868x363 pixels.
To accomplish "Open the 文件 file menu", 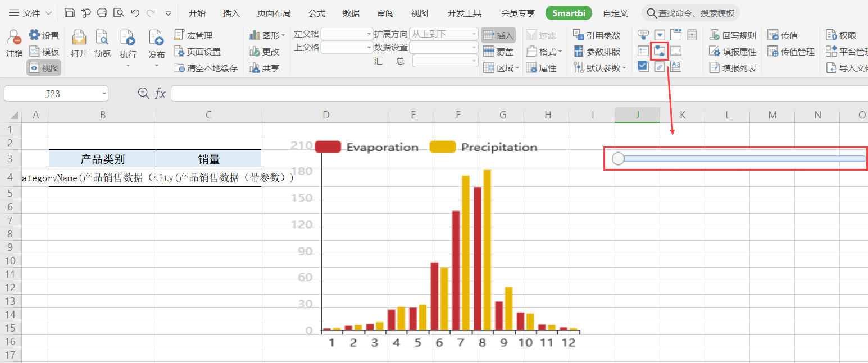I will pyautogui.click(x=30, y=13).
